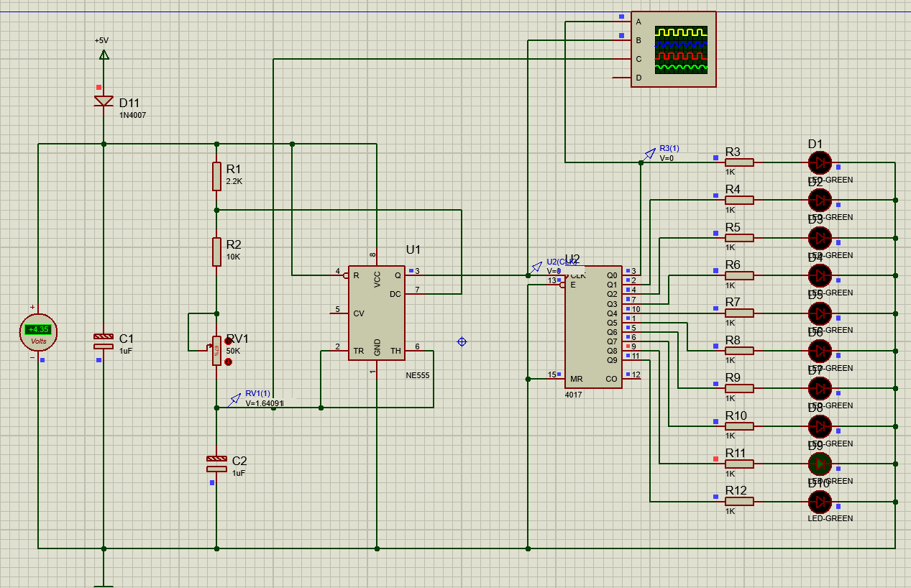Click the DC voltmeter showing +4.35
The image size is (911, 588).
[x=37, y=331]
